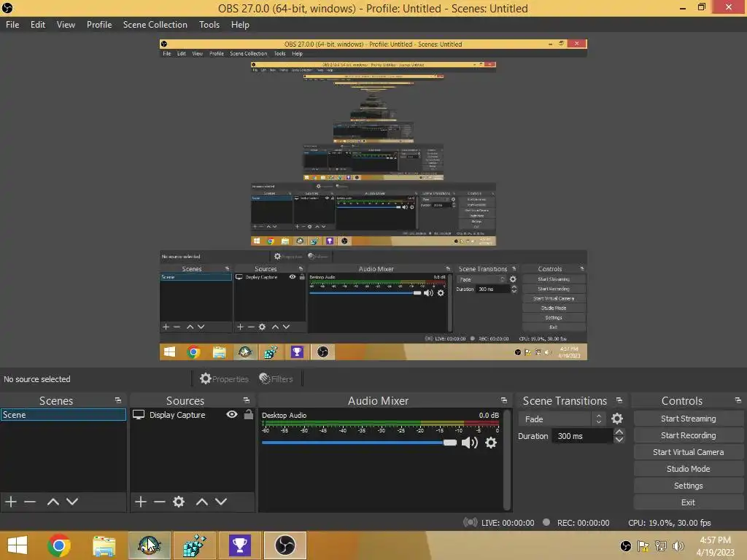747x560 pixels.
Task: Add a new source with plus icon
Action: (141, 502)
